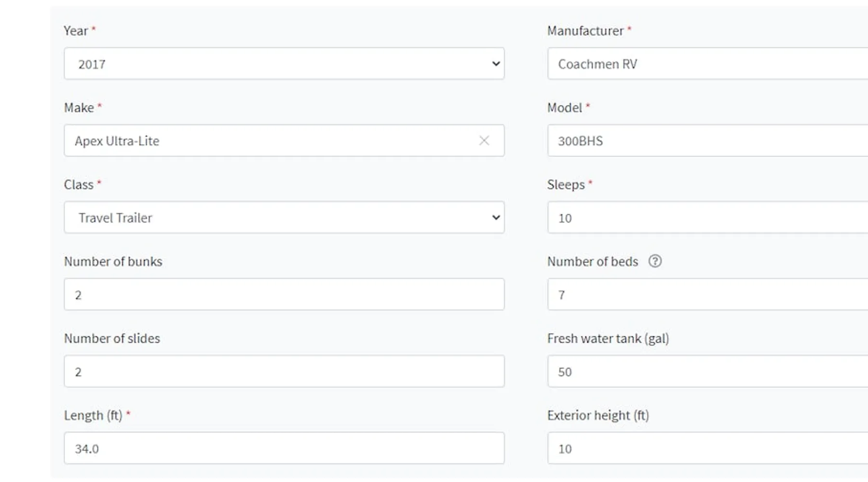Click into the Sleeps field
Viewport: 868px width, 482px height.
coord(707,217)
